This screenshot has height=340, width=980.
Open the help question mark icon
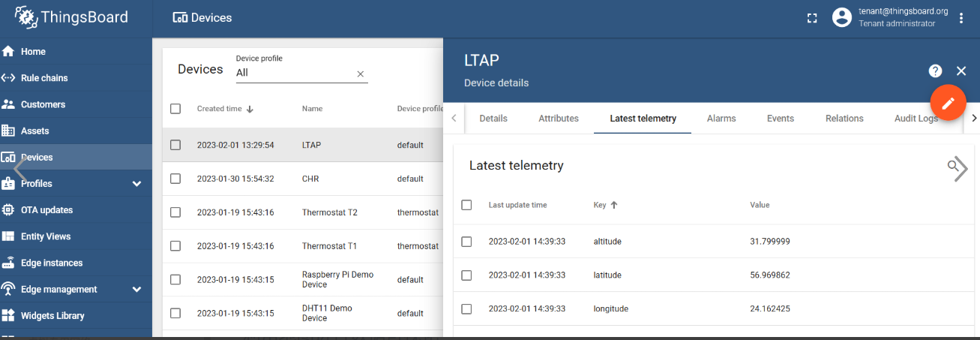click(x=935, y=71)
